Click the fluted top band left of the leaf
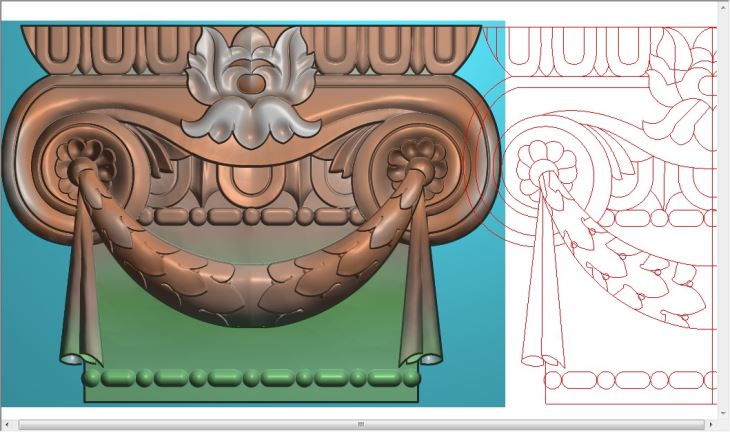Image resolution: width=730 pixels, height=432 pixels. coord(110,45)
